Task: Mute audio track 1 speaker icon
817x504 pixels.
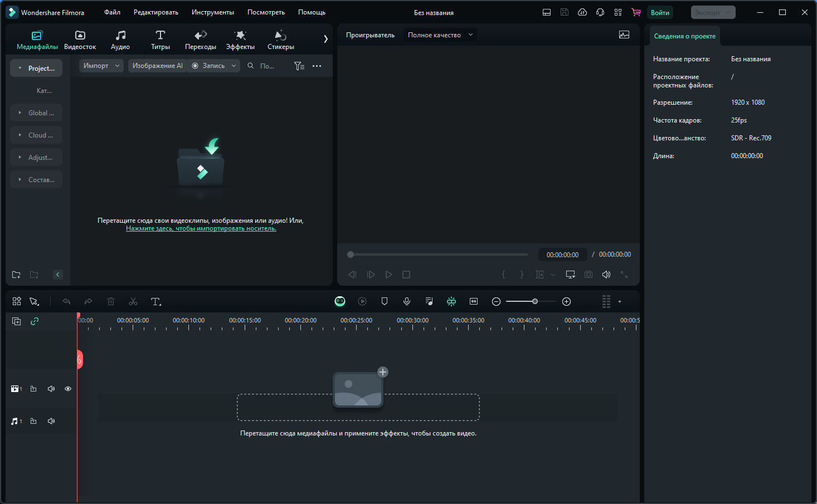Action: (x=51, y=421)
